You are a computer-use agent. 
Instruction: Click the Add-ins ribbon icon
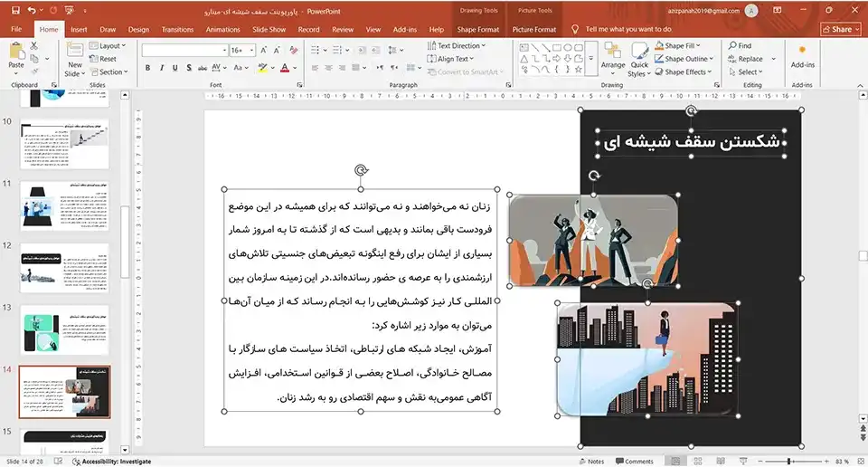click(x=802, y=51)
